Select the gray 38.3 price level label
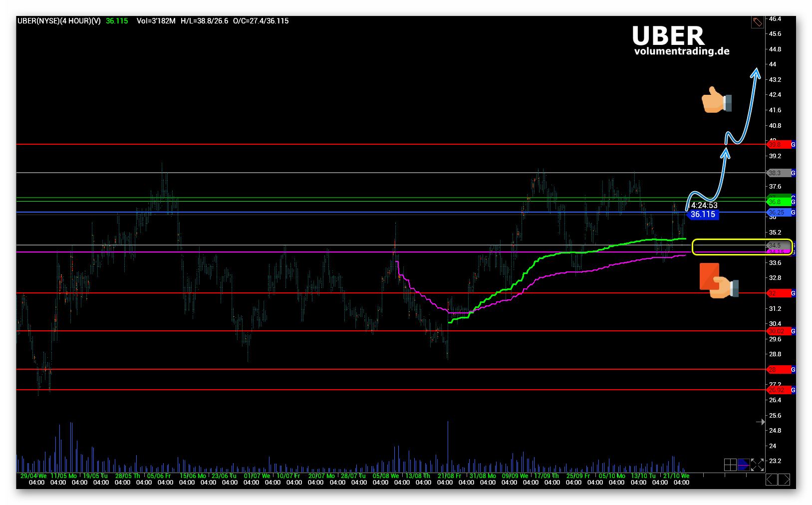 778,173
